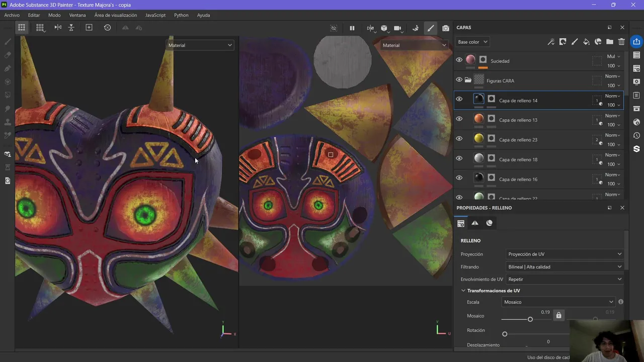Switch to the material properties tab
Image resolution: width=644 pixels, height=362 pixels.
(x=490, y=223)
